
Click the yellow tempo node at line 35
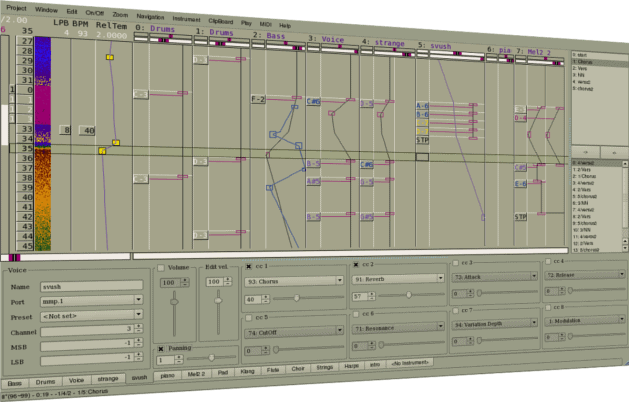pyautogui.click(x=102, y=151)
